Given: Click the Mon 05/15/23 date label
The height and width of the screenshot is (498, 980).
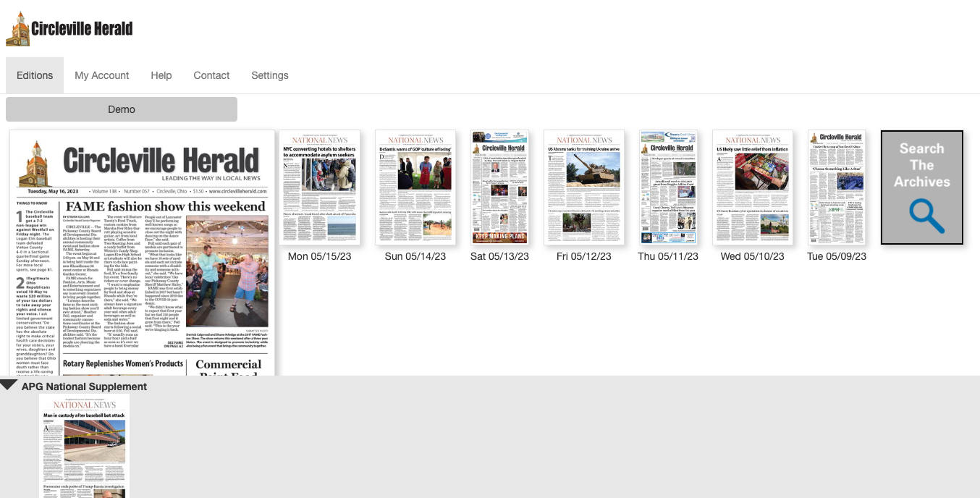Looking at the screenshot, I should click(319, 256).
